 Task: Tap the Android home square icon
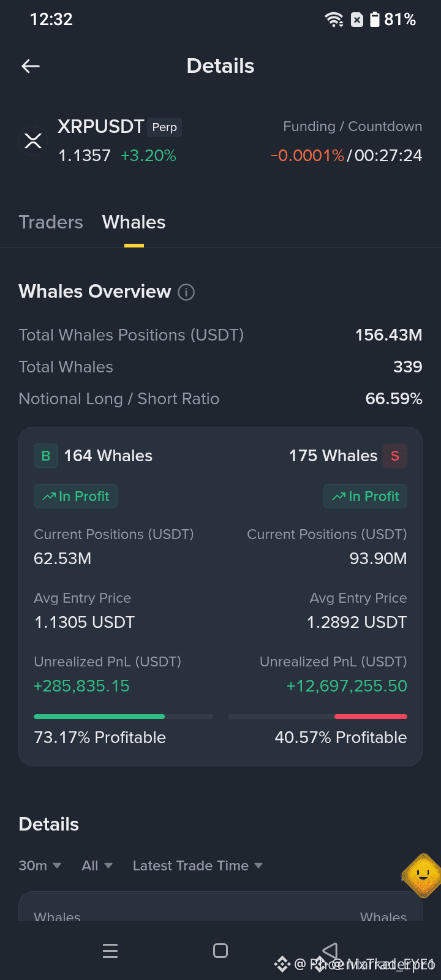221,951
